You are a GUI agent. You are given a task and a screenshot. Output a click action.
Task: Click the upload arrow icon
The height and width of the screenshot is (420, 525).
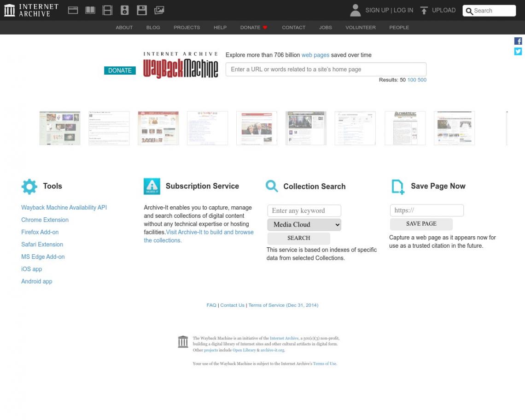[424, 11]
